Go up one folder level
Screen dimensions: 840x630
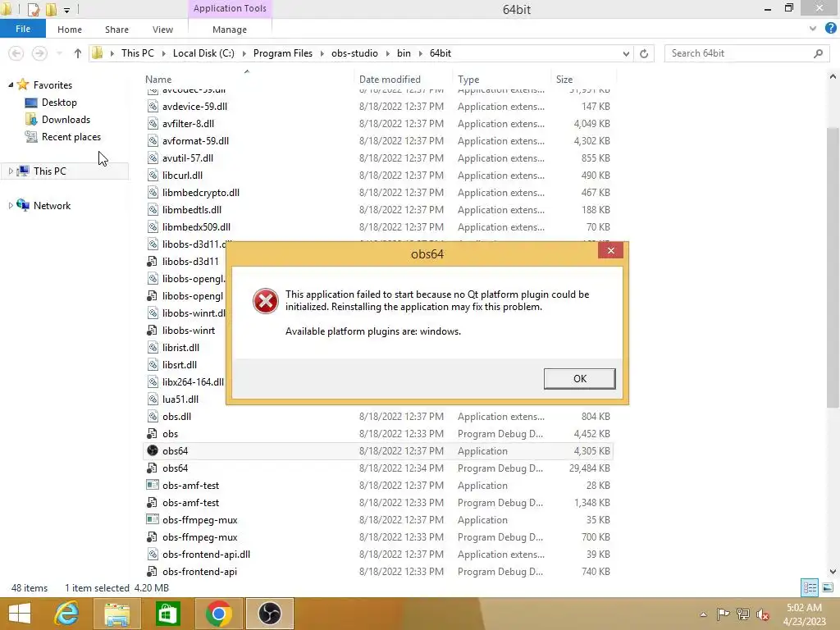[x=78, y=53]
